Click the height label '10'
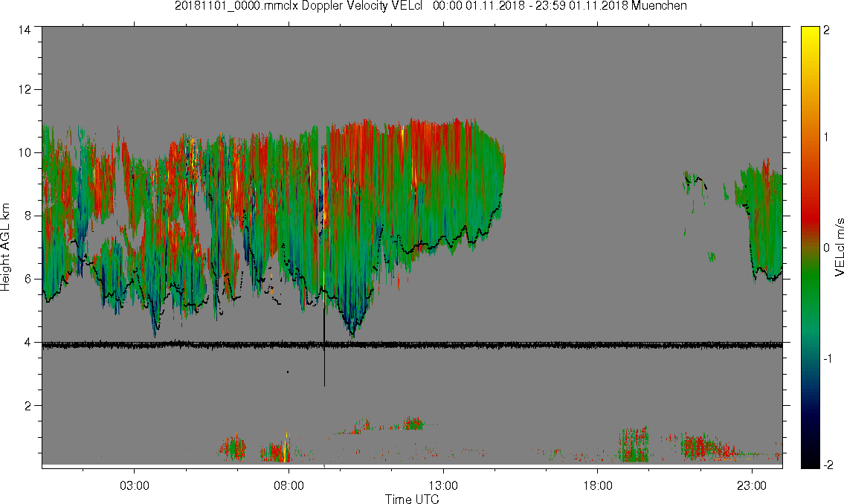This screenshot has height=504, width=844. tap(25, 152)
